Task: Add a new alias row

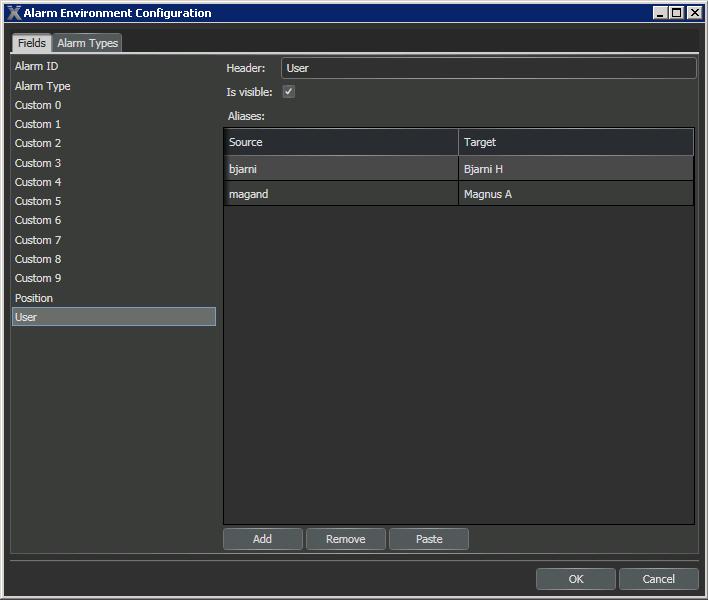Action: 263,539
